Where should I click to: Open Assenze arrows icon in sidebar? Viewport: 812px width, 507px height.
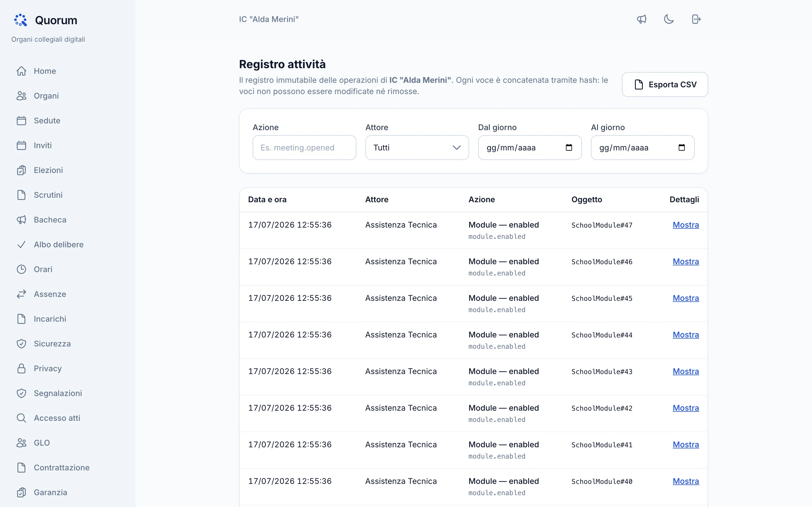(x=21, y=294)
